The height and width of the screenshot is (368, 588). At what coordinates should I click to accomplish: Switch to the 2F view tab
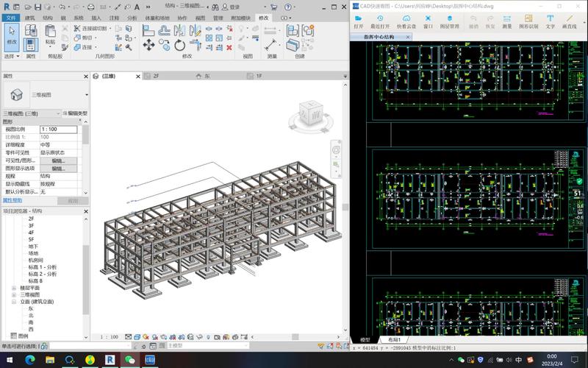pyautogui.click(x=156, y=76)
